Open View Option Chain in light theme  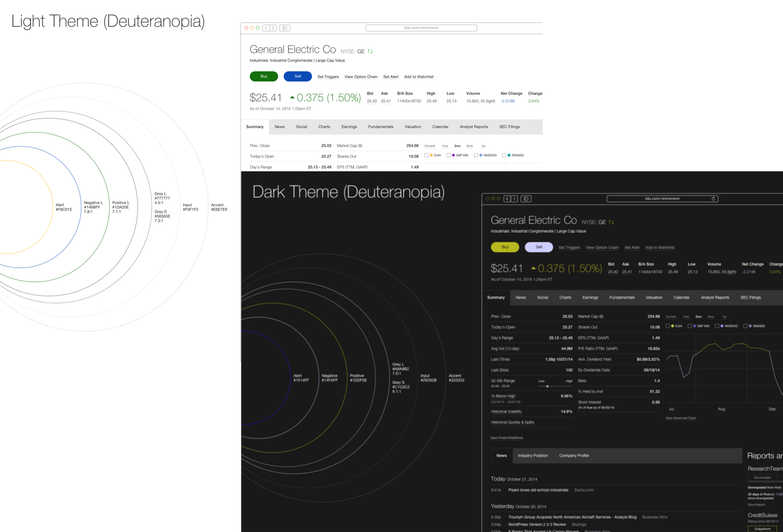pyautogui.click(x=361, y=77)
